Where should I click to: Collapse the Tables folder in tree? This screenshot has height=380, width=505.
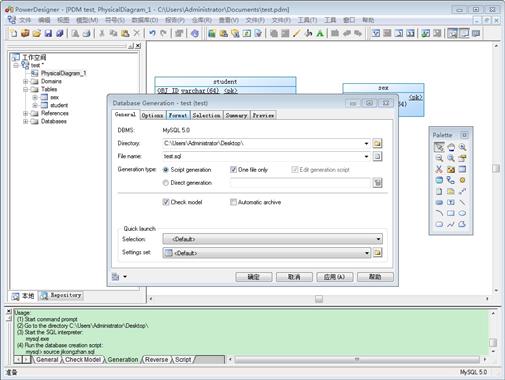pyautogui.click(x=25, y=89)
